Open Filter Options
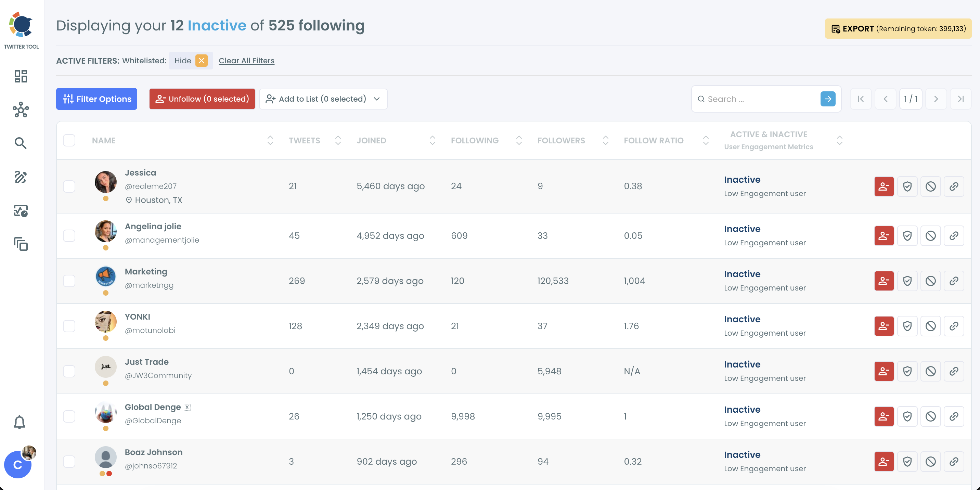The image size is (980, 490). (96, 99)
